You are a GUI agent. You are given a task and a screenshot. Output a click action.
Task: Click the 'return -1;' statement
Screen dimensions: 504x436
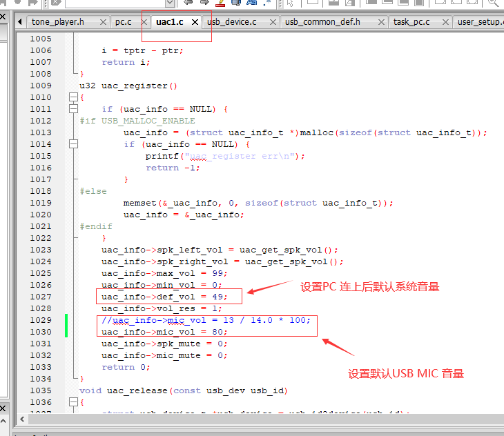click(x=173, y=168)
